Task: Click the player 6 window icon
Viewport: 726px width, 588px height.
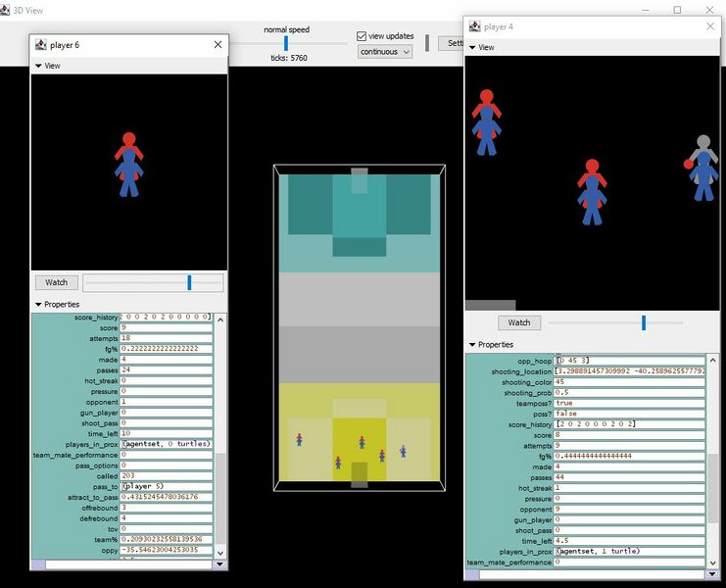Action: 40,45
